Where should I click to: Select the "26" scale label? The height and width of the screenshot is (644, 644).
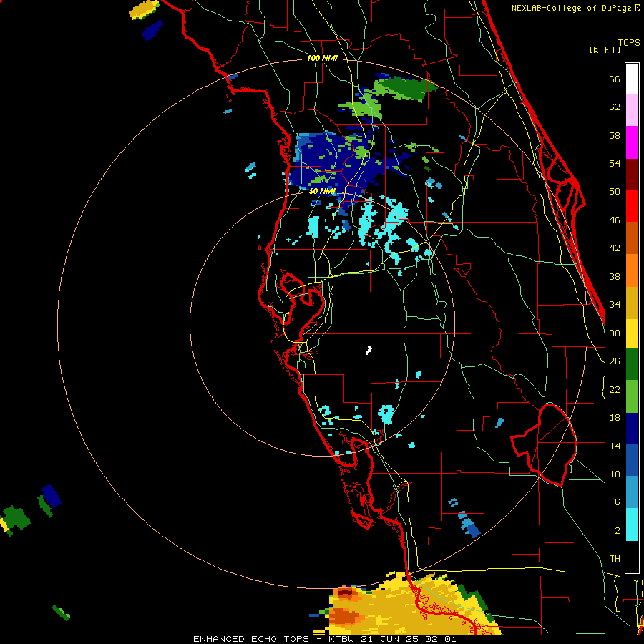tap(615, 361)
